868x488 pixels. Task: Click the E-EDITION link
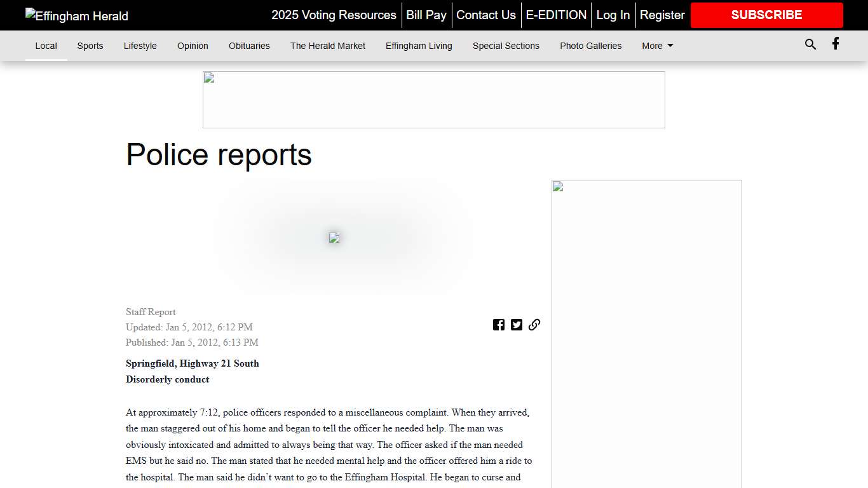(556, 15)
